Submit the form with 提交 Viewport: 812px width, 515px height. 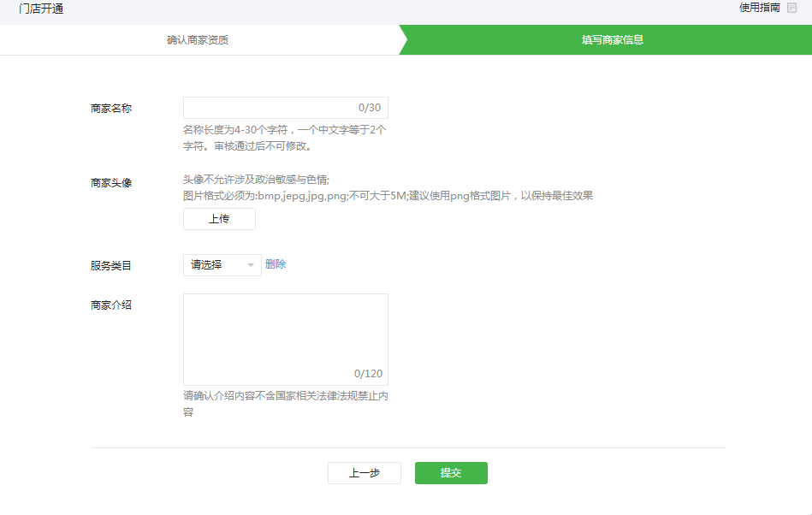point(451,473)
